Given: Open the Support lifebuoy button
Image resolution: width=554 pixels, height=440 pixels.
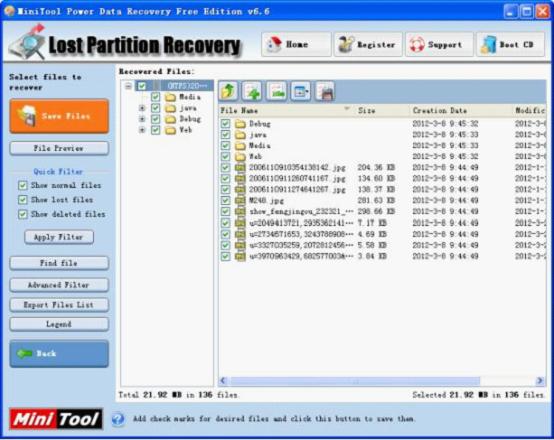Looking at the screenshot, I should click(439, 45).
